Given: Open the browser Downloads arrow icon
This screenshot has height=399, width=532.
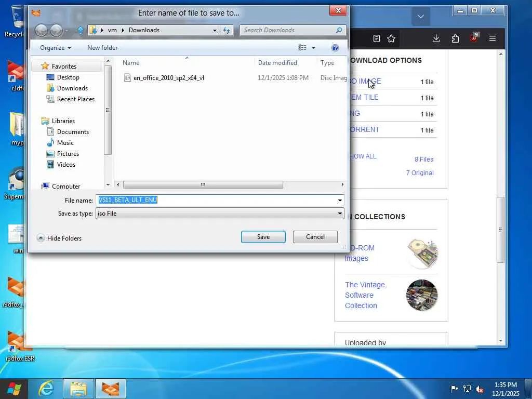Looking at the screenshot, I should tap(436, 38).
